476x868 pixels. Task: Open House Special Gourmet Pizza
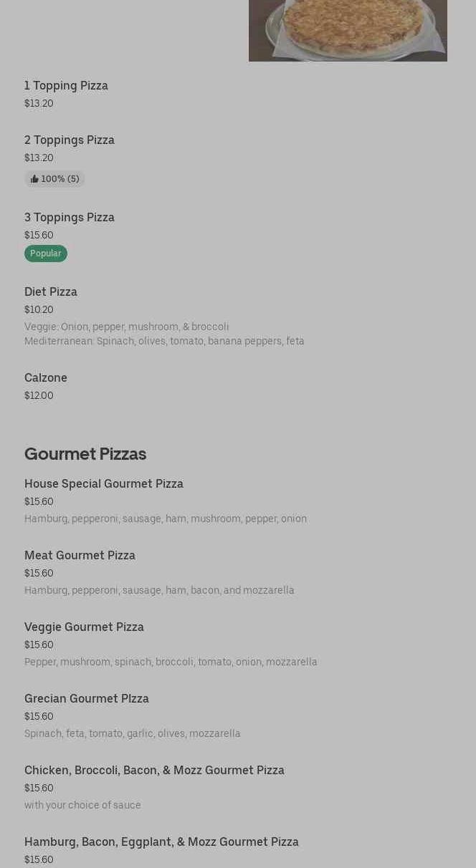[104, 484]
